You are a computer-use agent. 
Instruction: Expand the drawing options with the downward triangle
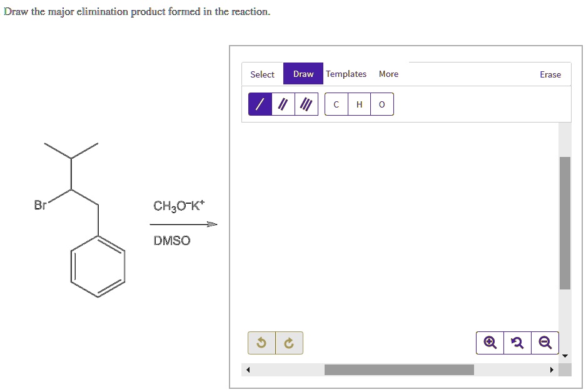click(x=565, y=355)
